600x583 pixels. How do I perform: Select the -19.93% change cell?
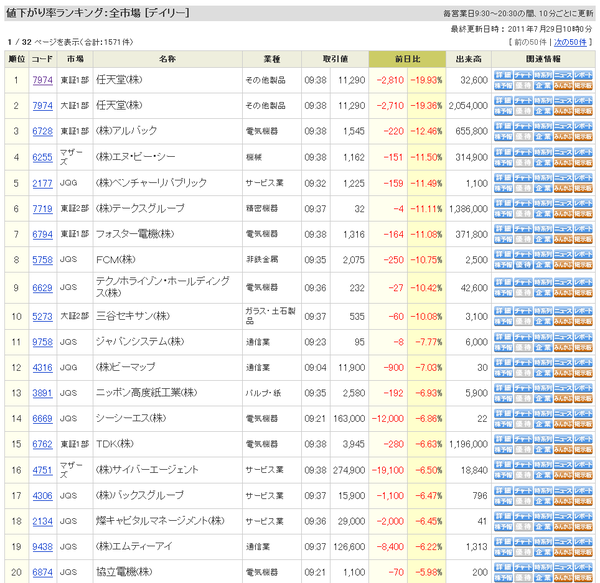[427, 80]
